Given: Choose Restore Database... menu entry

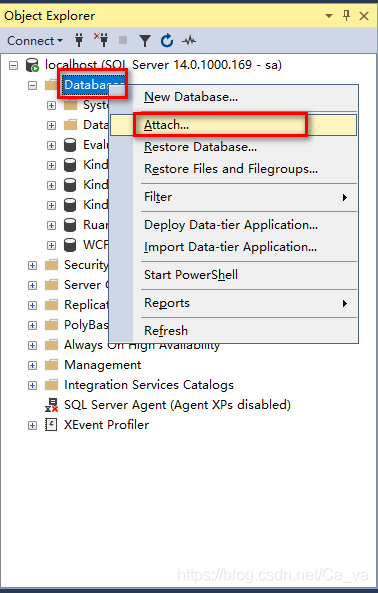Looking at the screenshot, I should tap(233, 147).
